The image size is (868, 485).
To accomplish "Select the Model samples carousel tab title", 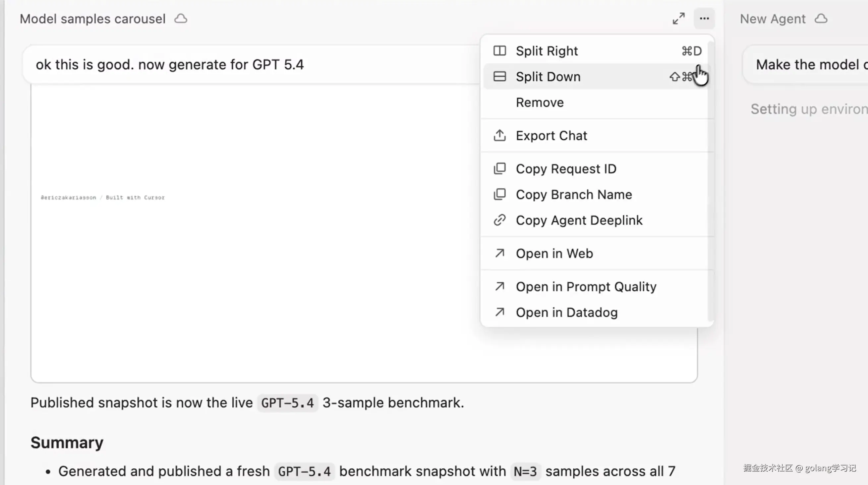I will coord(93,19).
